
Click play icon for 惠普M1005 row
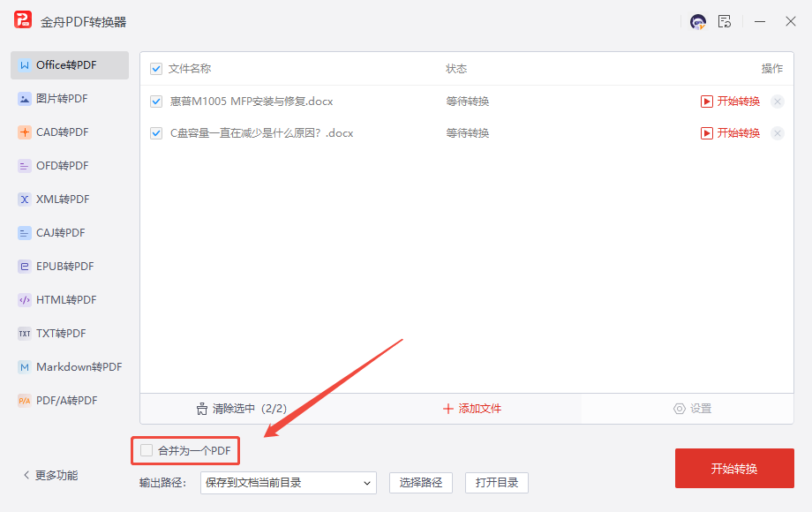[x=706, y=102]
